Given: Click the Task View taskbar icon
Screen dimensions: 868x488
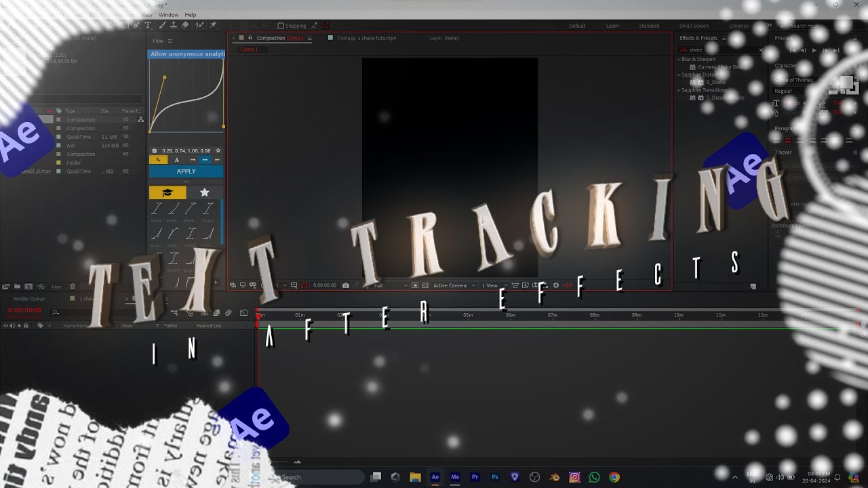Looking at the screenshot, I should [376, 477].
